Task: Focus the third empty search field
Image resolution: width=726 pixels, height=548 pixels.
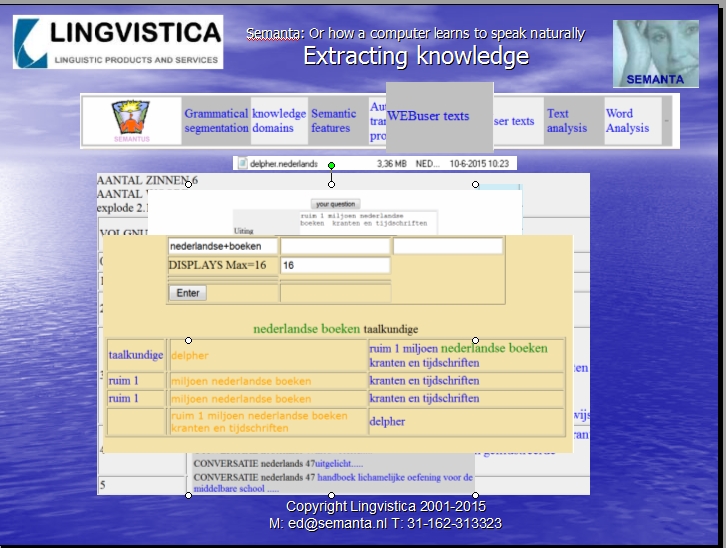Action: click(x=448, y=246)
